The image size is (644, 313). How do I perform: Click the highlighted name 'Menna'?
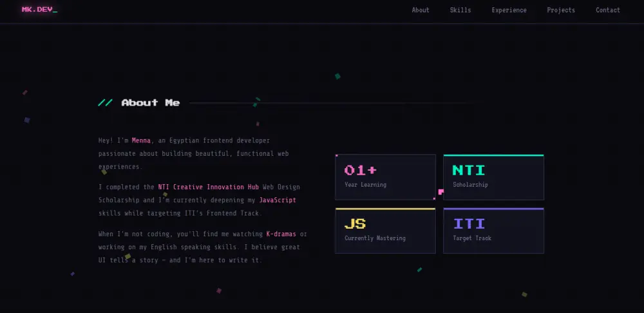(141, 140)
